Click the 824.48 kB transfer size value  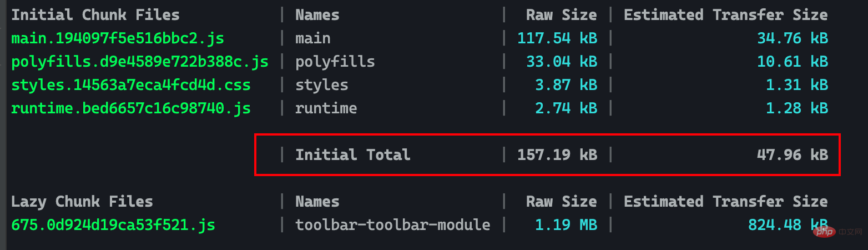point(788,225)
